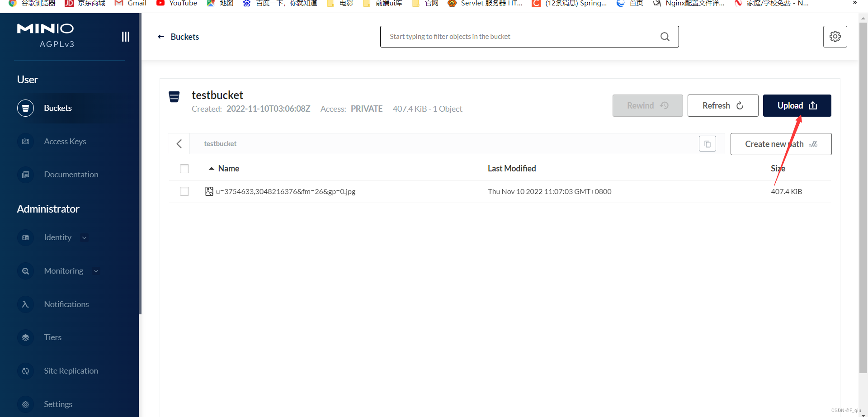Collapse the sidebar with the panel toggle icon
This screenshot has height=417, width=868.
pos(125,37)
